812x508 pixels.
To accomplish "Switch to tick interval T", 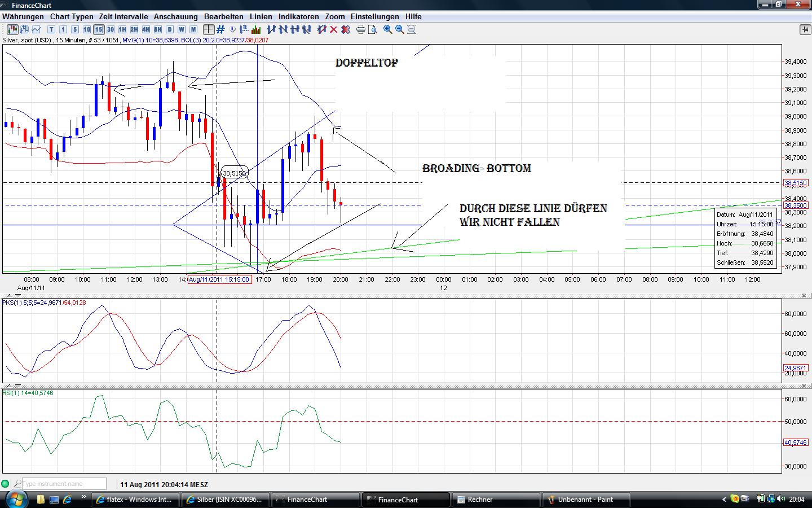I will [x=51, y=29].
